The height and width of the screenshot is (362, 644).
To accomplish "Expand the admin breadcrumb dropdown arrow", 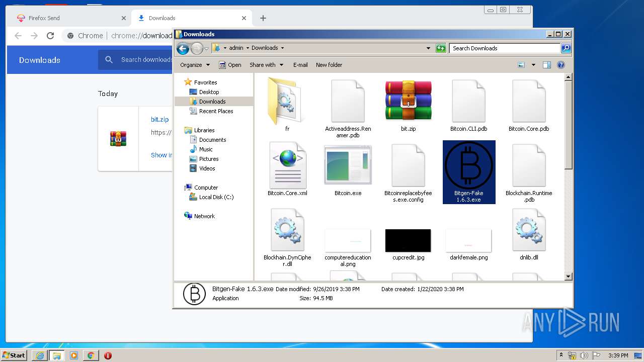I will click(x=248, y=48).
